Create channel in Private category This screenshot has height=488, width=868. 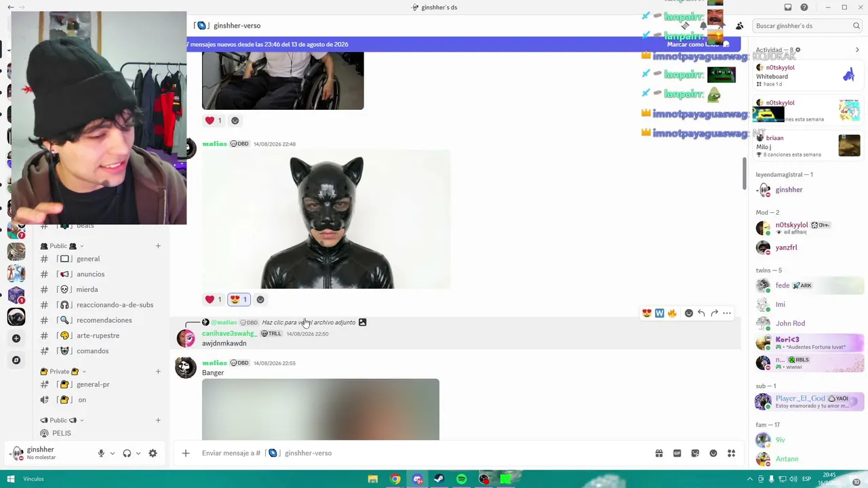point(158,371)
